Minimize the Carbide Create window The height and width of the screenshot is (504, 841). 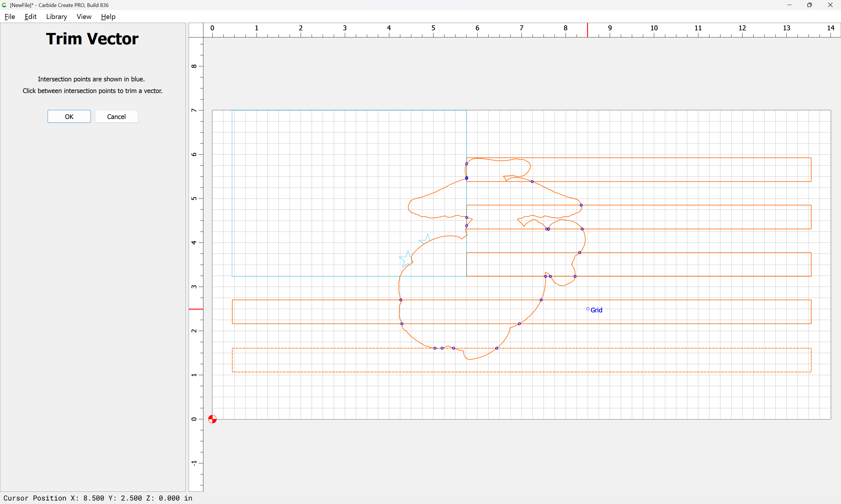789,5
